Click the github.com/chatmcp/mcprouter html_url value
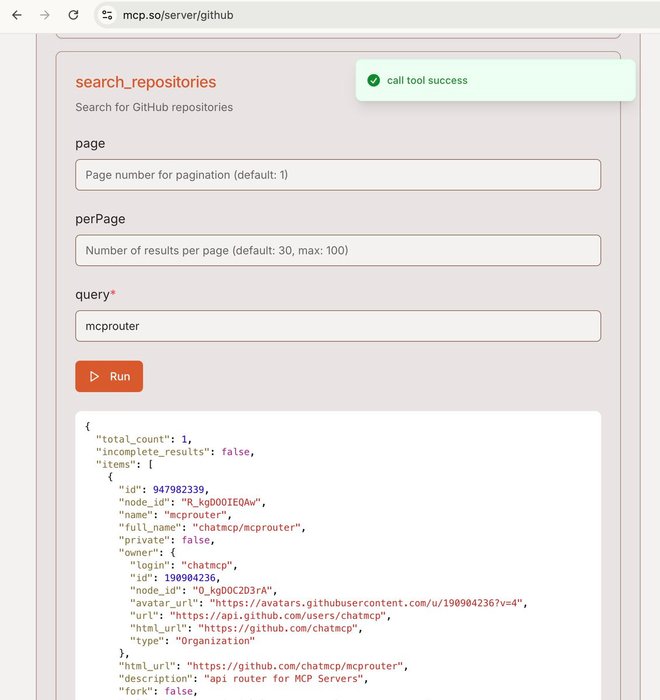The width and height of the screenshot is (660, 700). click(x=294, y=665)
